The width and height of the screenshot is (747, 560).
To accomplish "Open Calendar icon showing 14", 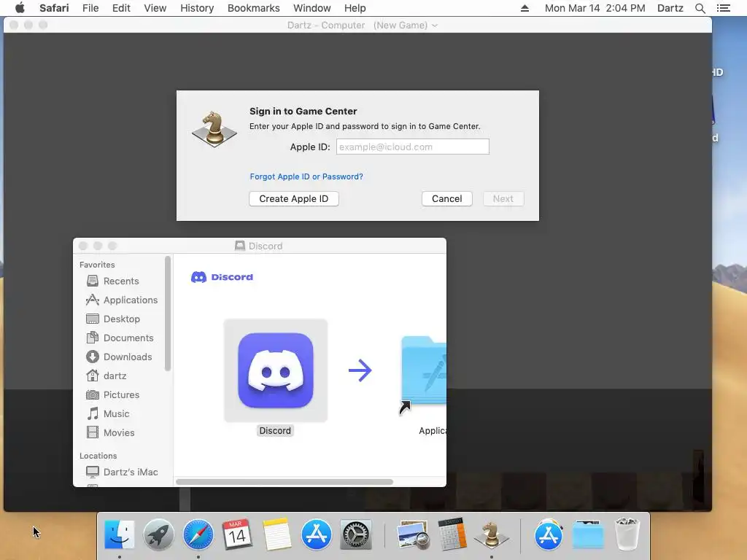I will coord(237,534).
